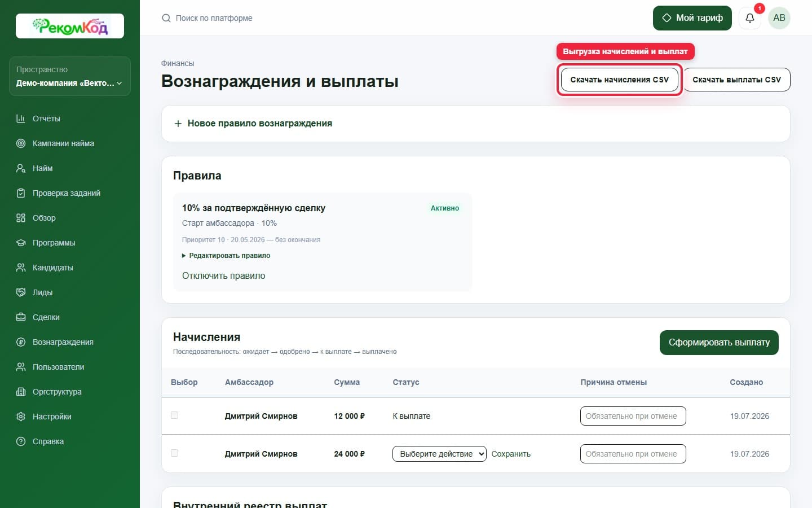812x508 pixels.
Task: Click the Кандидаты people icon
Action: pos(21,268)
